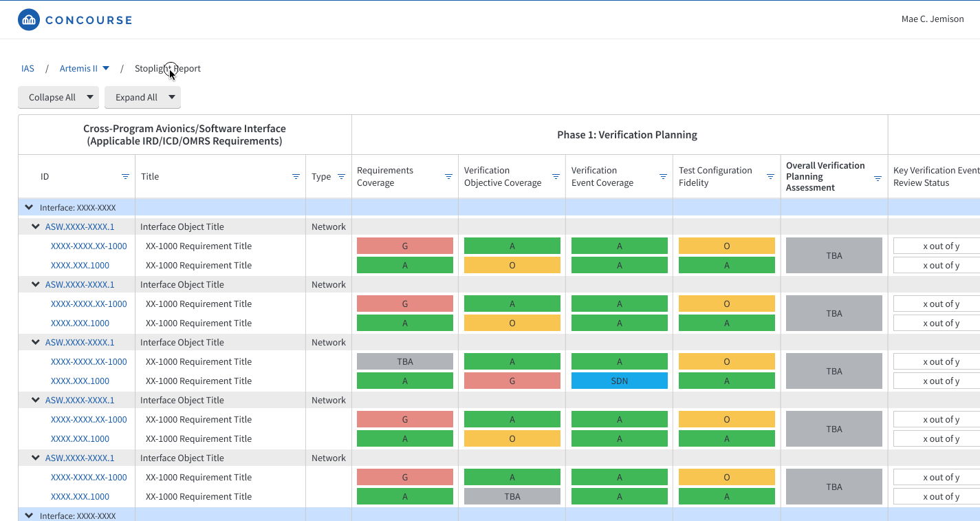This screenshot has height=521, width=980.
Task: Open the Artemis II breadcrumb link
Action: 78,68
